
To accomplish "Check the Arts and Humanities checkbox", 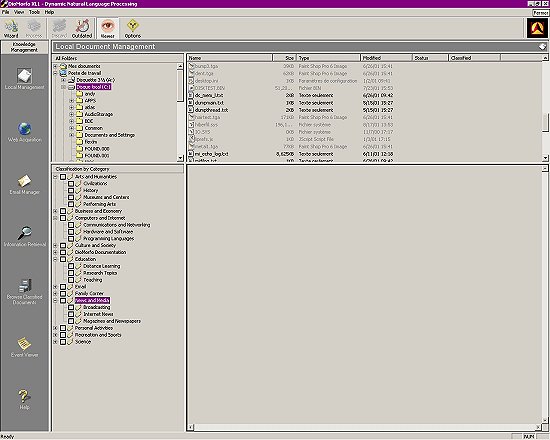I will (x=63, y=177).
